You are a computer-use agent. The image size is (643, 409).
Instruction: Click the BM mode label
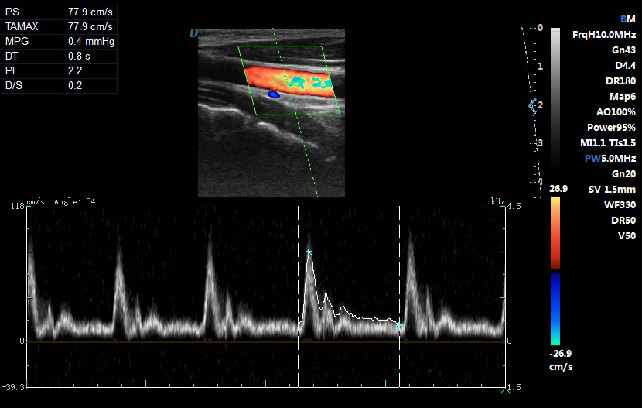(x=628, y=19)
